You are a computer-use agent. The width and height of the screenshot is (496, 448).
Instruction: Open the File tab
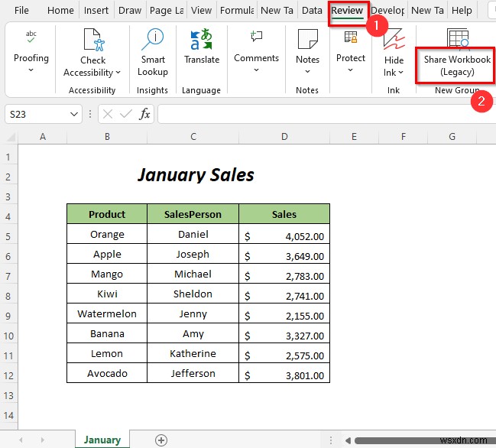(21, 11)
